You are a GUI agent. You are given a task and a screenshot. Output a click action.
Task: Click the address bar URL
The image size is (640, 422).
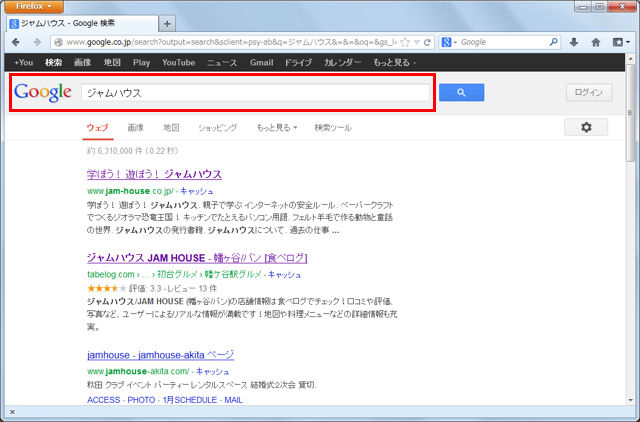pos(231,42)
